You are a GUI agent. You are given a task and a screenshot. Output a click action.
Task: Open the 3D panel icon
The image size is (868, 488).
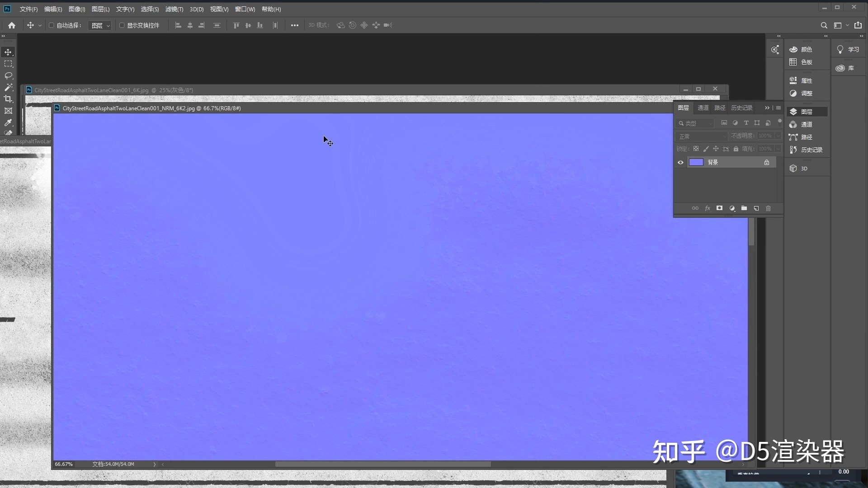[x=798, y=169]
